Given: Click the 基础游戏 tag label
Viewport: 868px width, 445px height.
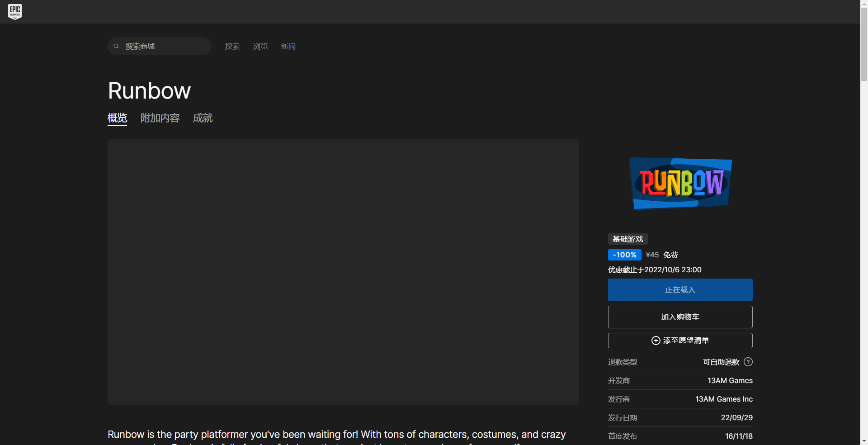Looking at the screenshot, I should 628,239.
